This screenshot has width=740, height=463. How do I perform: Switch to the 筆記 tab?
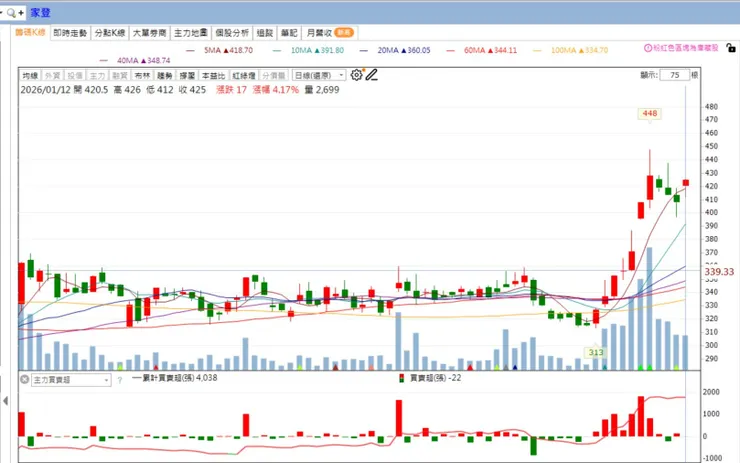[x=289, y=33]
